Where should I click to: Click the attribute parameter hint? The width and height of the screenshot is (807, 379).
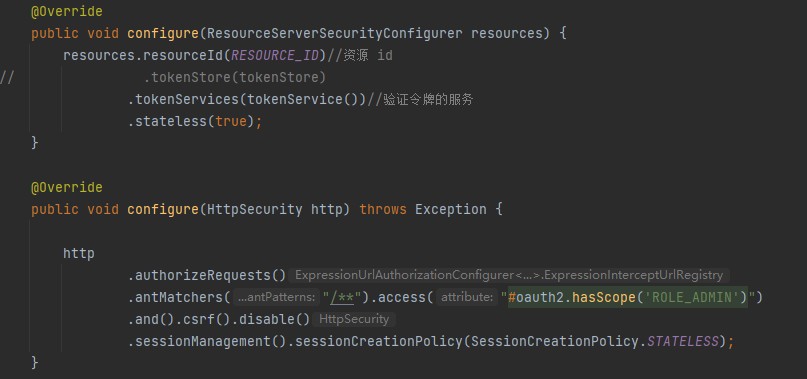[x=467, y=297]
